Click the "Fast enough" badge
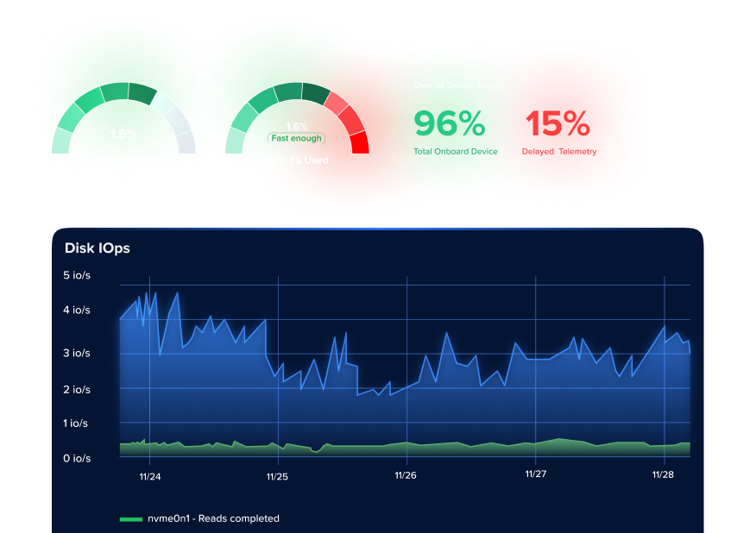The width and height of the screenshot is (756, 533). coord(297,138)
